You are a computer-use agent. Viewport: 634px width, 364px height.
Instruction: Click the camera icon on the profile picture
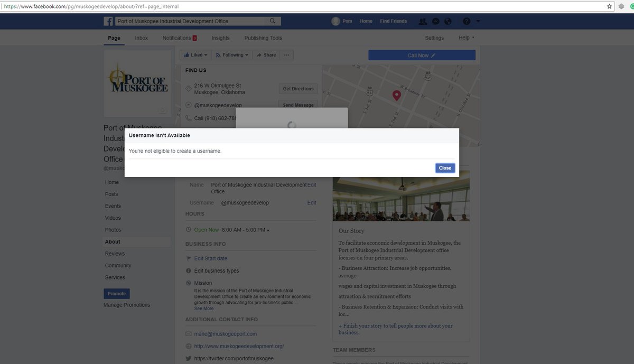[x=163, y=110]
